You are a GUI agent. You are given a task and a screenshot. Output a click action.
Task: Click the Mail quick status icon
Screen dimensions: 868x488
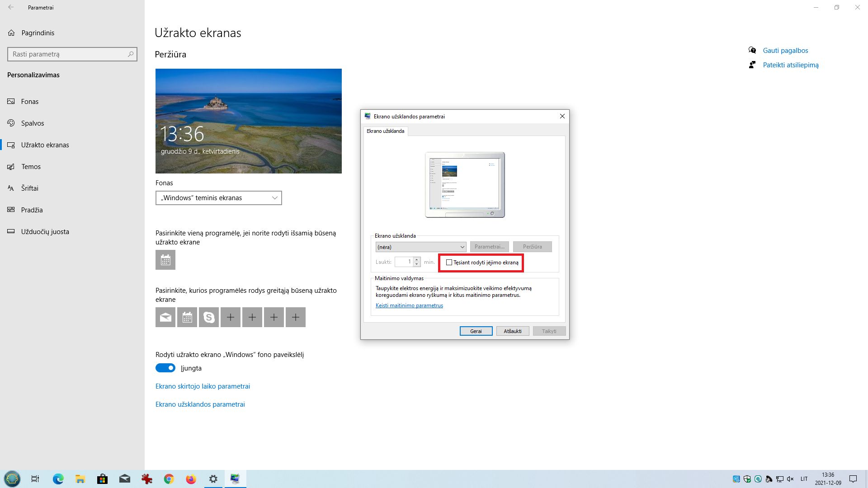tap(165, 317)
